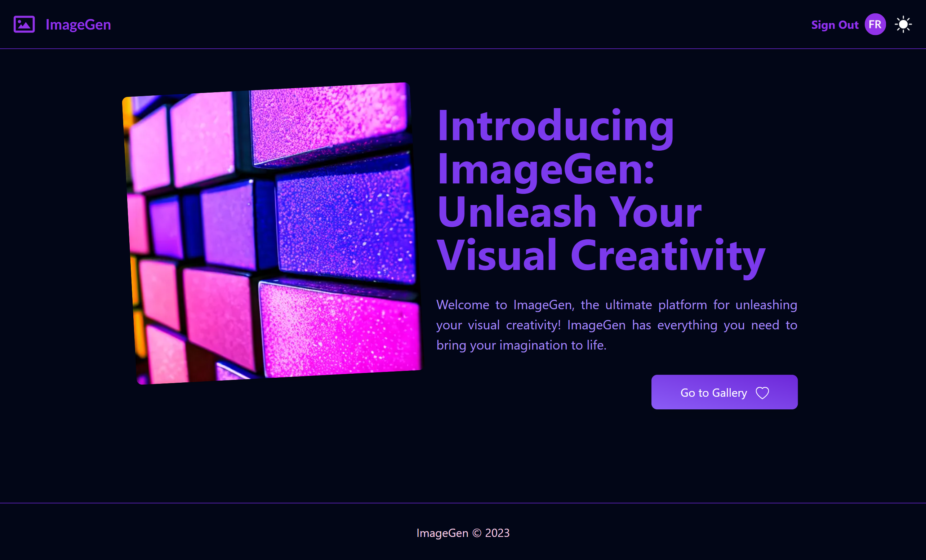Click the 'Introducing' heading line
Viewport: 926px width, 560px height.
[x=556, y=125]
